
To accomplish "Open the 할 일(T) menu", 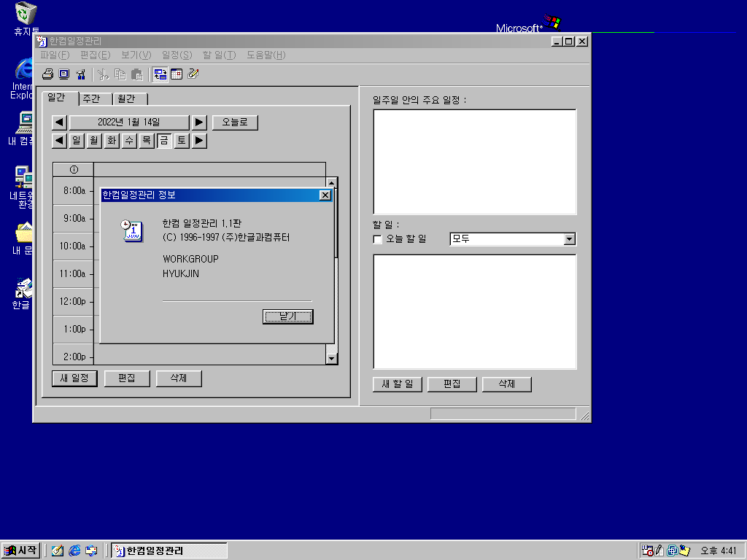I will click(x=219, y=55).
